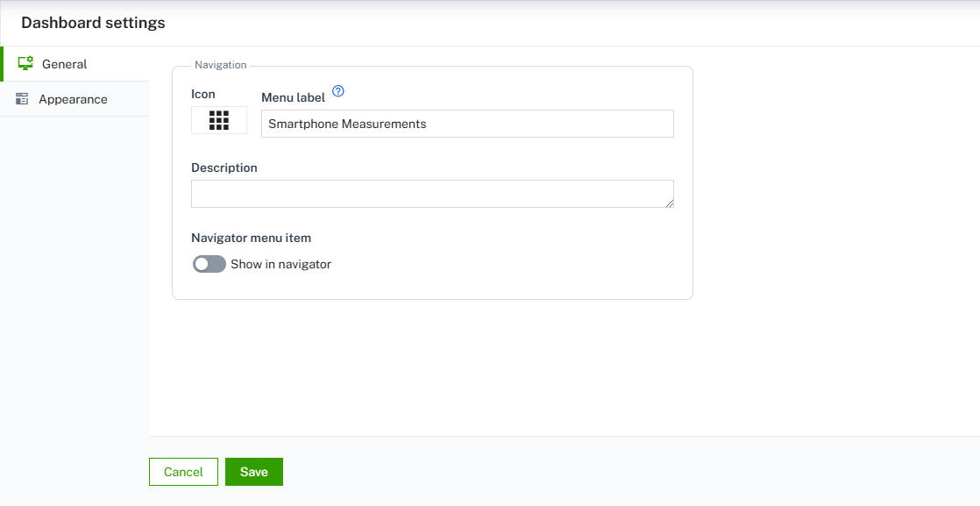
Task: Click the 'Show in navigator' label text
Action: tap(281, 264)
